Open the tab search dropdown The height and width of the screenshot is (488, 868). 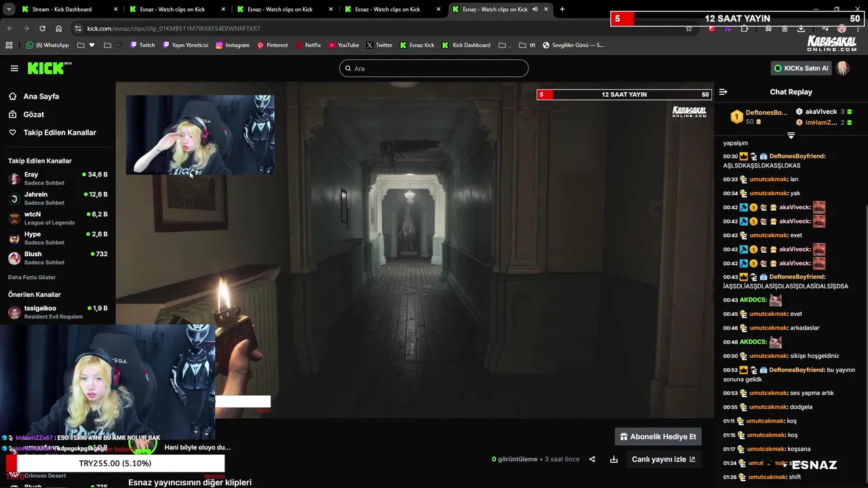point(9,9)
